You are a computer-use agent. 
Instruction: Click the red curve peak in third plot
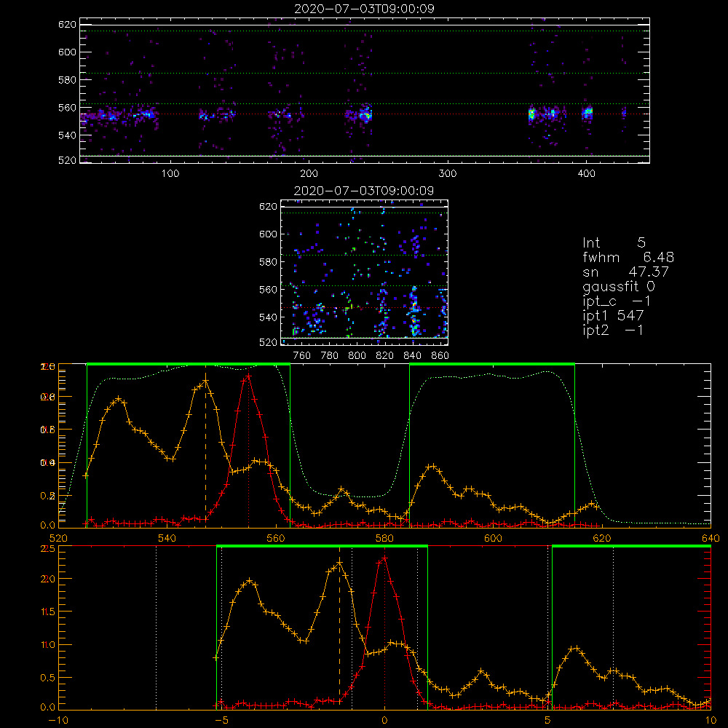(x=248, y=376)
